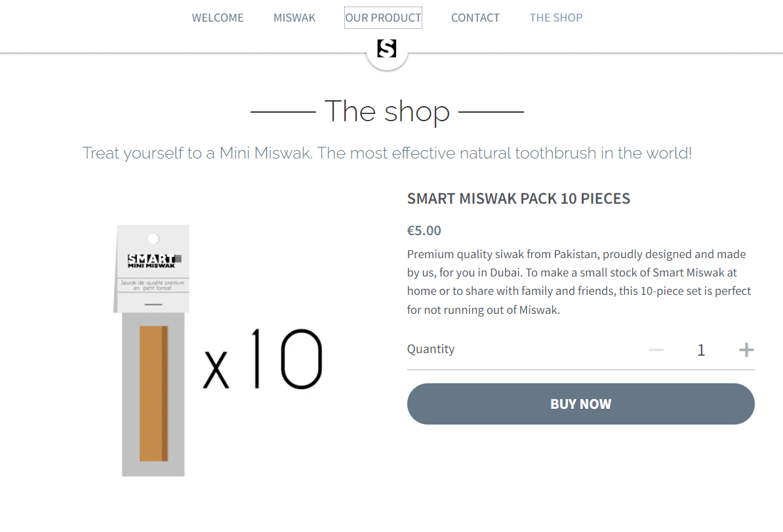The width and height of the screenshot is (783, 532).
Task: Go to THE SHOP section
Action: point(555,18)
